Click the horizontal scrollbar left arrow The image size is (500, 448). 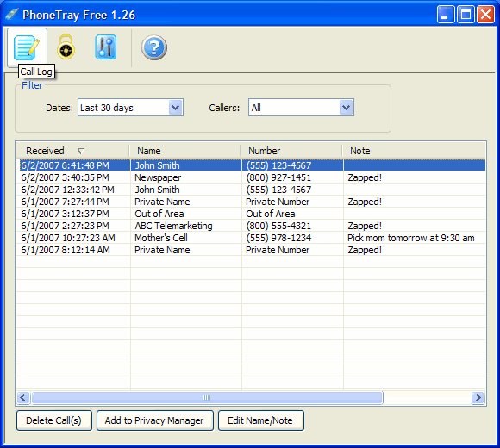pyautogui.click(x=23, y=397)
